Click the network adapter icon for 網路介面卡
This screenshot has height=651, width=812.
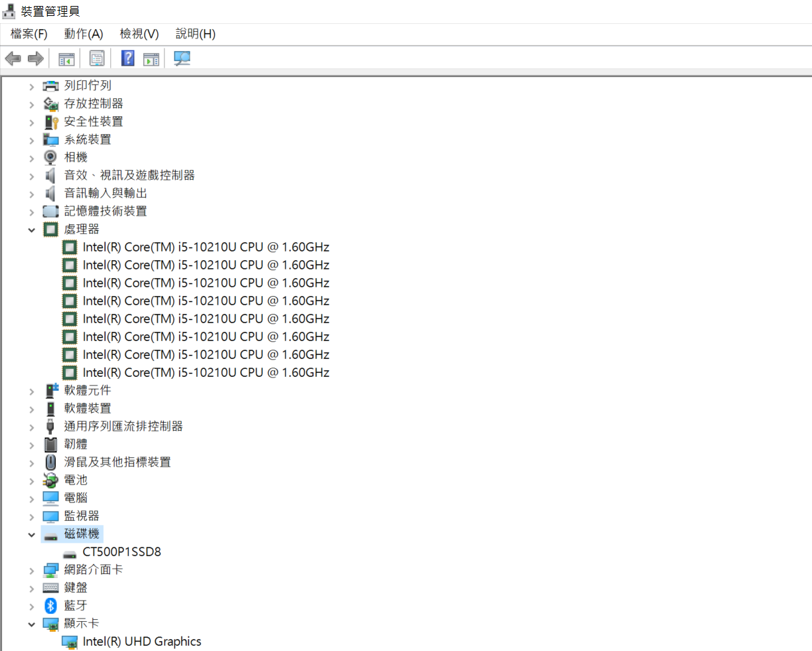pyautogui.click(x=50, y=569)
